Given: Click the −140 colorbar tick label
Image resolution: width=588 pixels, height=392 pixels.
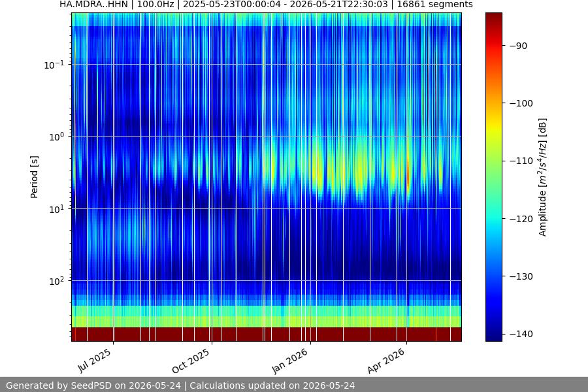Looking at the screenshot, I should (x=521, y=334).
